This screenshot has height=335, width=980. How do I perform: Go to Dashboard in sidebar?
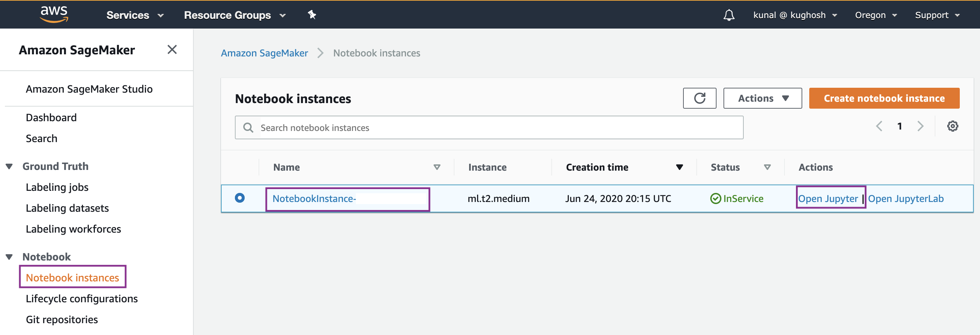tap(51, 117)
